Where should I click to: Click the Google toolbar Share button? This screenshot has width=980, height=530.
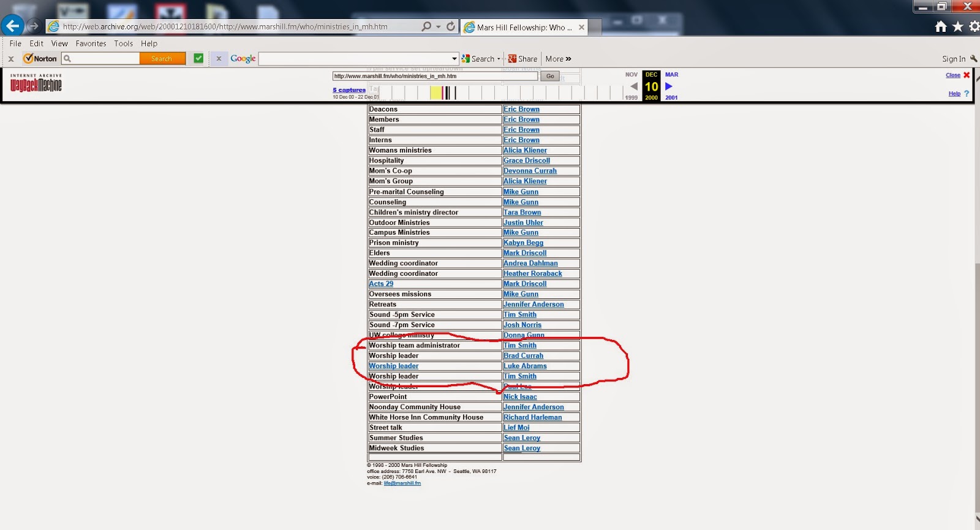click(522, 59)
